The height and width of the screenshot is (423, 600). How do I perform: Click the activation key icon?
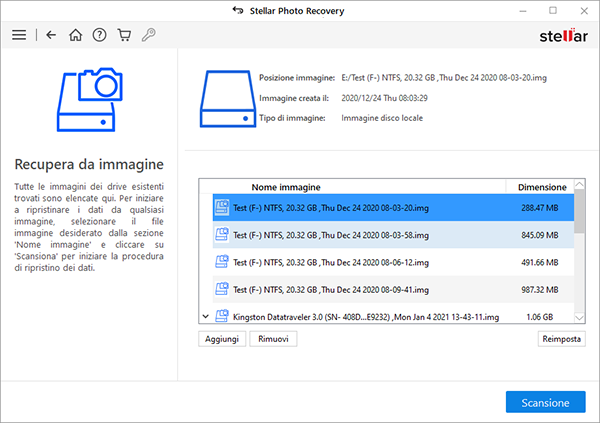coord(148,35)
